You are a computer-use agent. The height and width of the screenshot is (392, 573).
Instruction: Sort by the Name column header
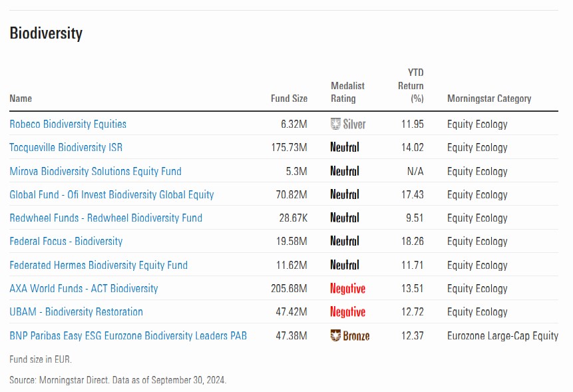(21, 98)
